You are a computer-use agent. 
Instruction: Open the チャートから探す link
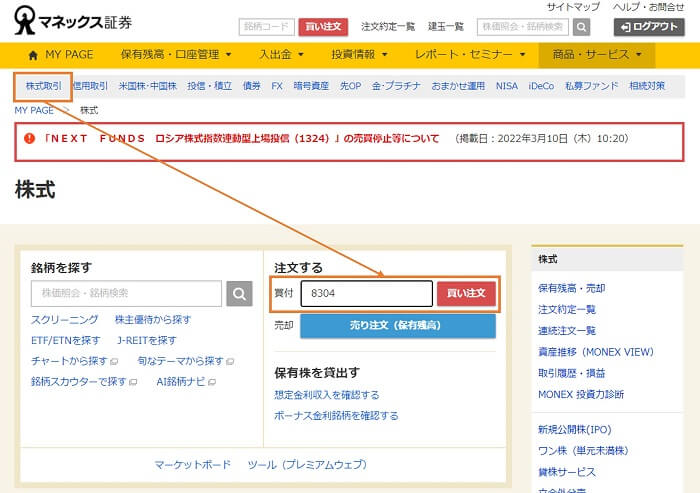tap(69, 361)
